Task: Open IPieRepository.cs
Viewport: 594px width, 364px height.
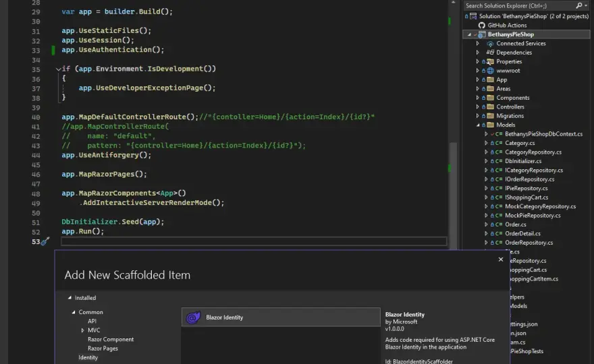Action: pyautogui.click(x=526, y=189)
